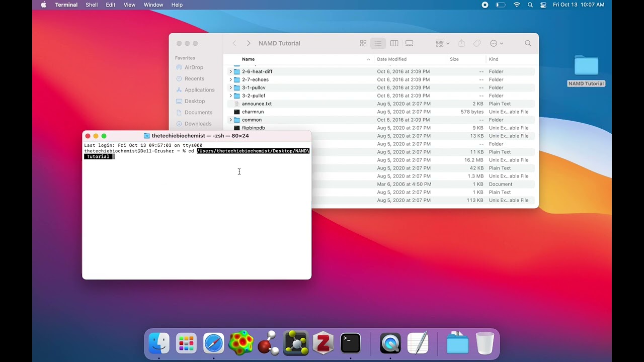The image size is (644, 362).
Task: Open Control Center in menu bar
Action: [x=543, y=5]
